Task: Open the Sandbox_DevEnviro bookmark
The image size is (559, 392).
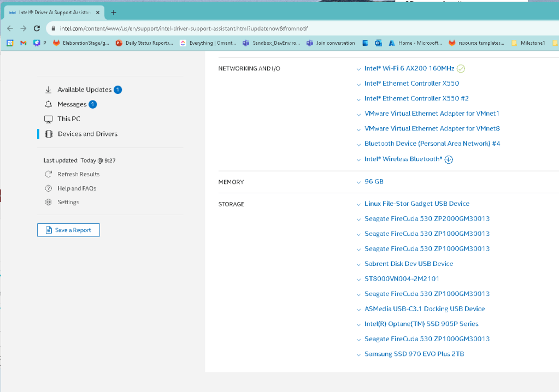Action: [x=271, y=43]
